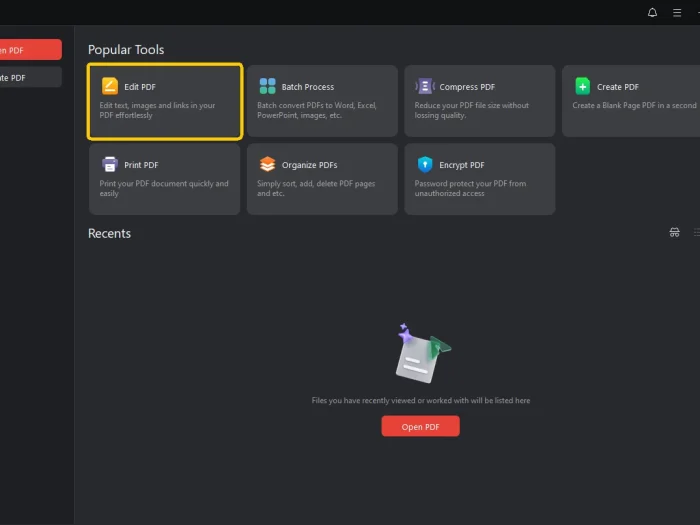Viewport: 700px width, 525px height.
Task: Open the hamburger menu at top right
Action: click(x=677, y=12)
